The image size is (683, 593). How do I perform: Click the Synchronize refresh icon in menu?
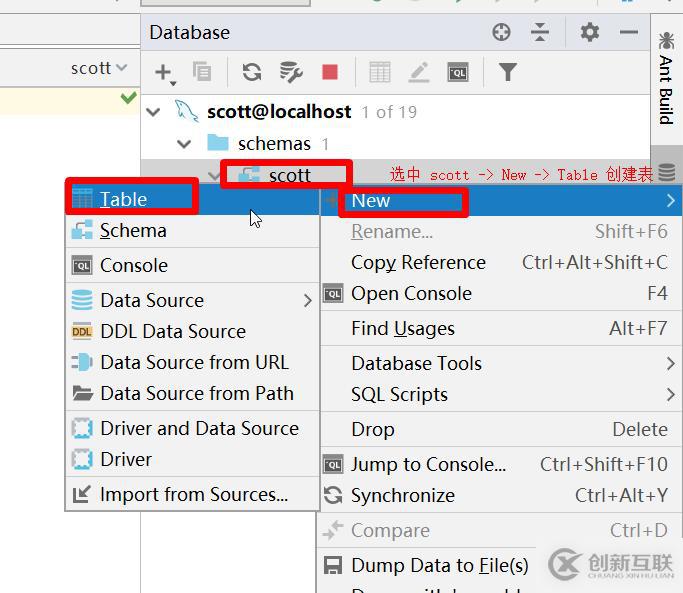(333, 495)
